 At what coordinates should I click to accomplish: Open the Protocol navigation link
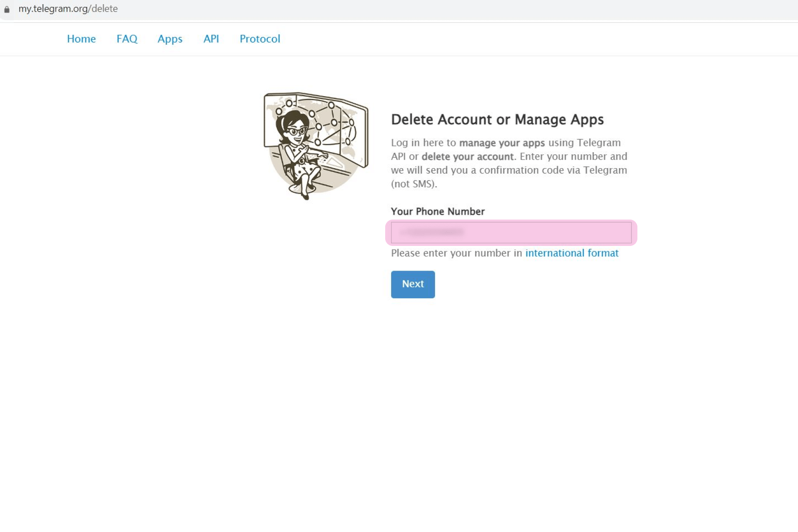[x=260, y=39]
